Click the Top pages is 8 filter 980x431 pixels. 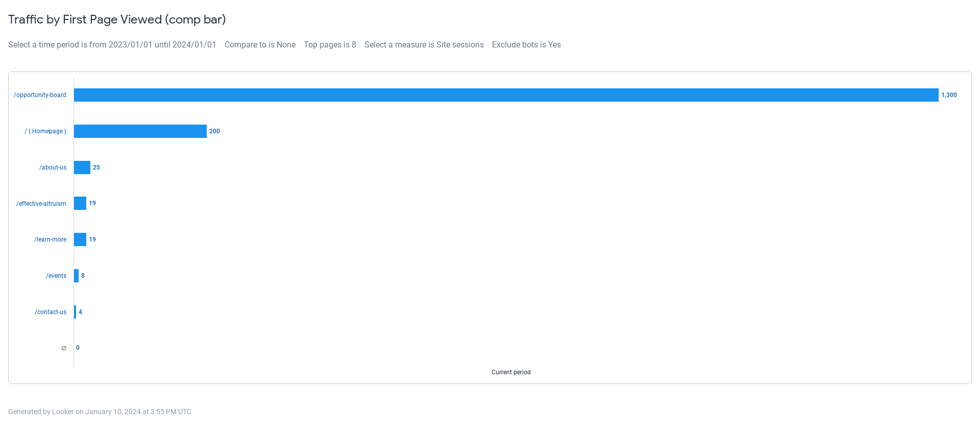(x=330, y=45)
